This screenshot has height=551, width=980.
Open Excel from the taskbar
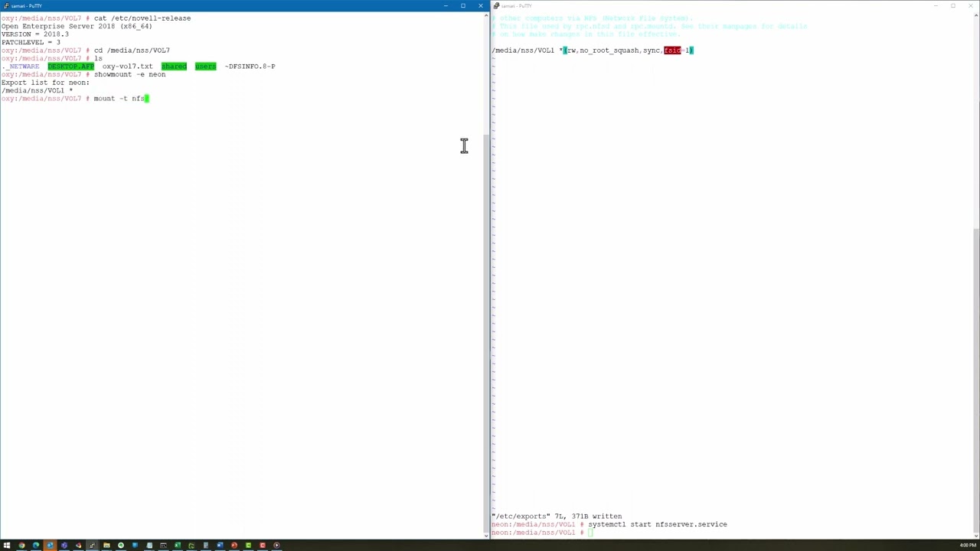click(x=178, y=546)
